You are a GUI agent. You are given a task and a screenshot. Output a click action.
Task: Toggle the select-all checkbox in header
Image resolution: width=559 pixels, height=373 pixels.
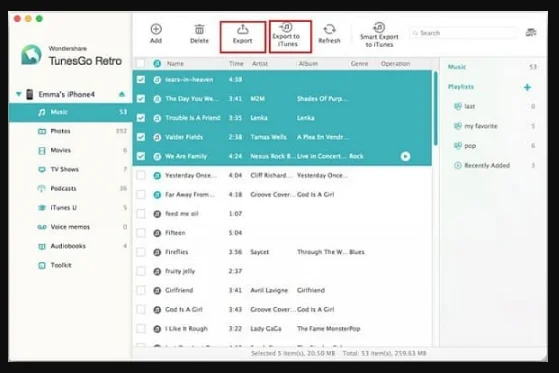141,63
